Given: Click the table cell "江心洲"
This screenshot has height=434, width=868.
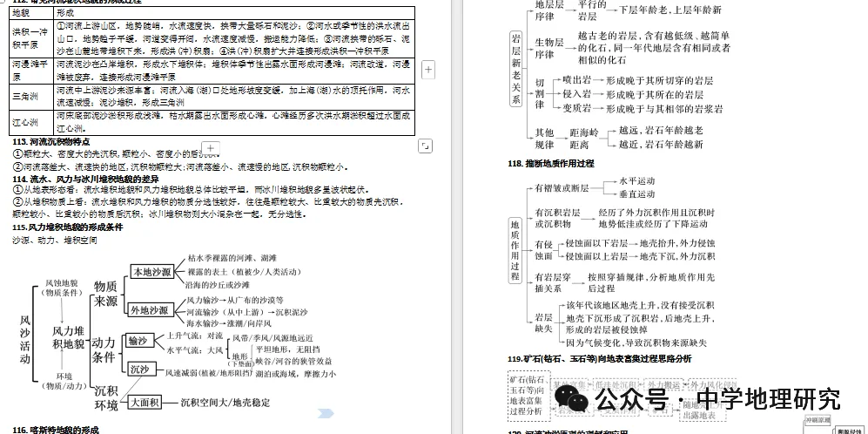Looking at the screenshot, I should (x=31, y=123).
